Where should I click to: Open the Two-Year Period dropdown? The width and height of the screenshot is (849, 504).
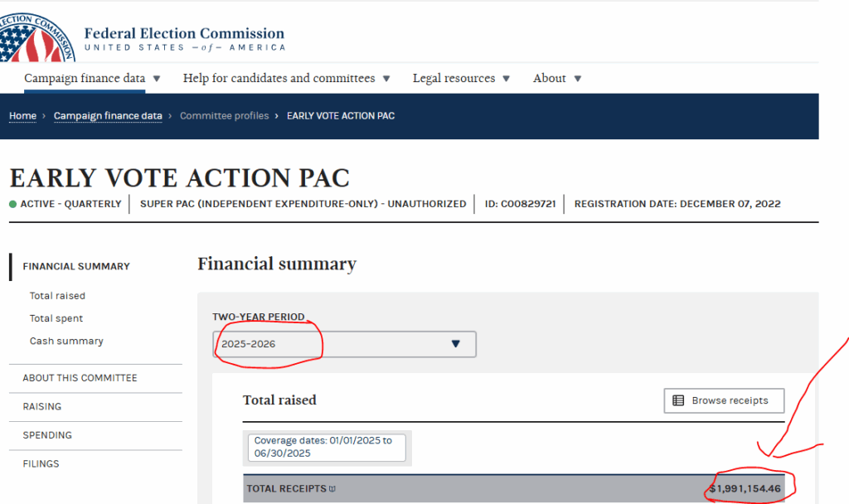point(344,343)
